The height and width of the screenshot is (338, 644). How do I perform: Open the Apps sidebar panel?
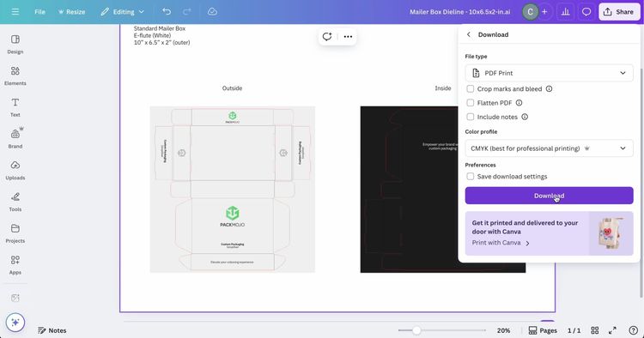tap(15, 265)
